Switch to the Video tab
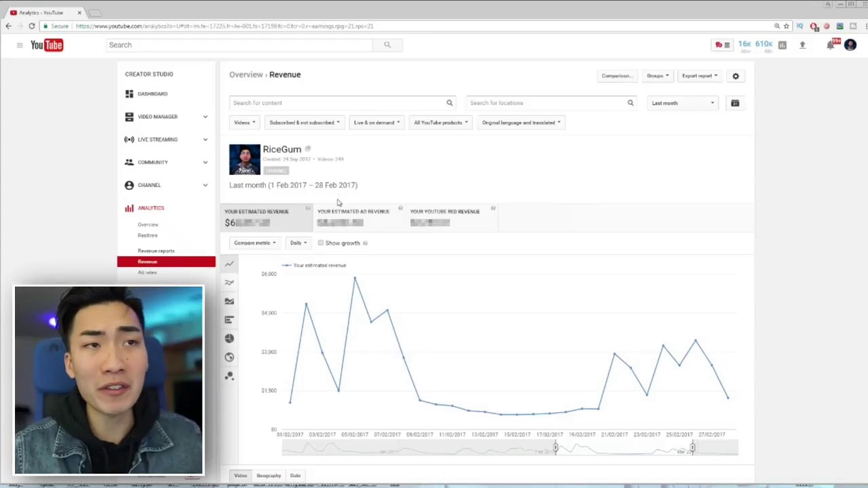 tap(241, 476)
